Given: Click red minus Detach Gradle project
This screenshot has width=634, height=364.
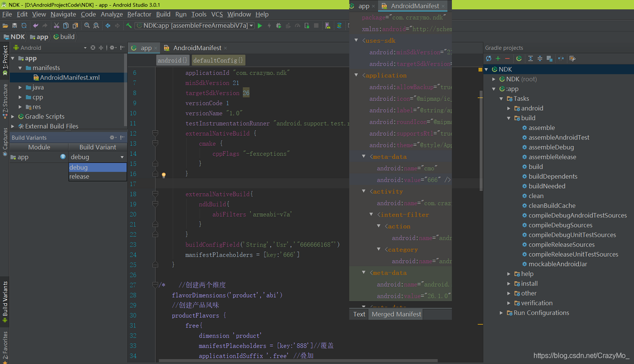Looking at the screenshot, I should pos(507,58).
